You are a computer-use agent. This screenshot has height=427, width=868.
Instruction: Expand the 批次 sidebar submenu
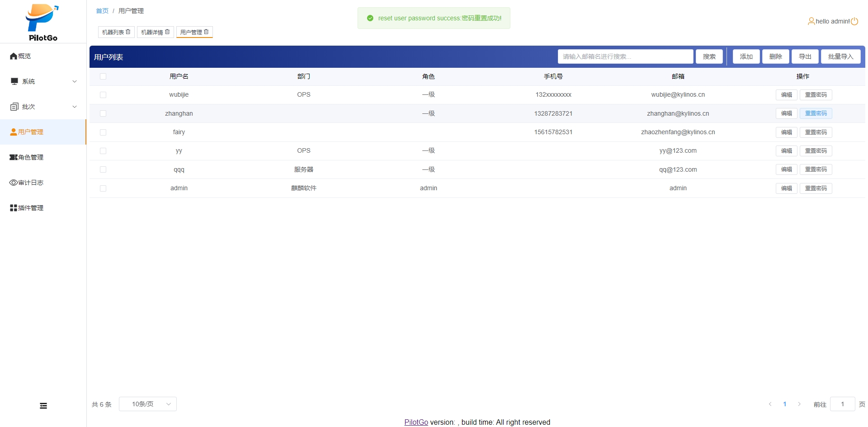pyautogui.click(x=43, y=107)
